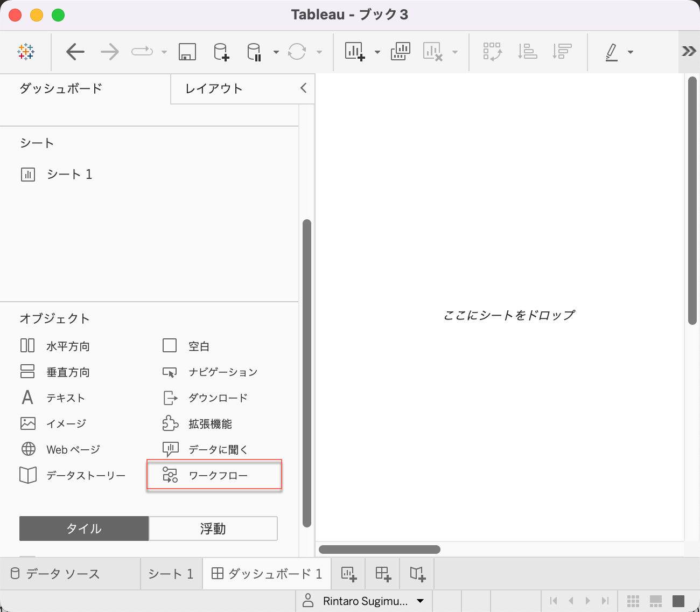The image size is (700, 612).
Task: Click ここにシートをドロップ canvas text
Action: click(x=509, y=315)
